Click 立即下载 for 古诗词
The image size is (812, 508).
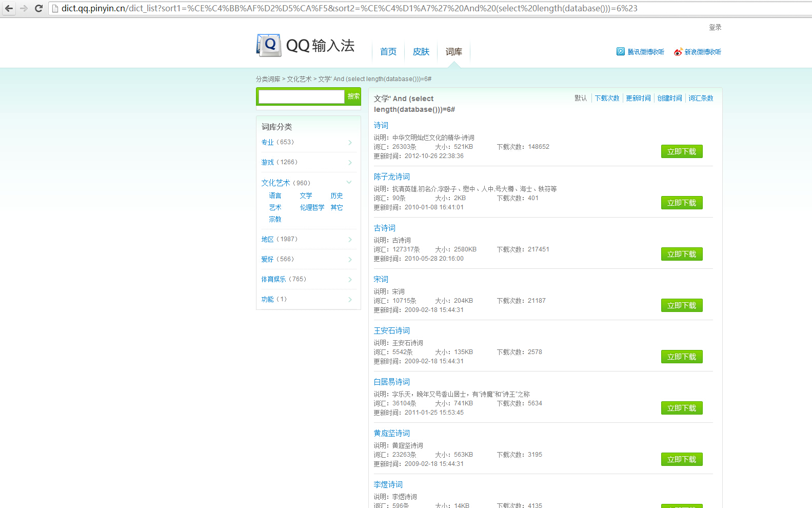coord(682,254)
